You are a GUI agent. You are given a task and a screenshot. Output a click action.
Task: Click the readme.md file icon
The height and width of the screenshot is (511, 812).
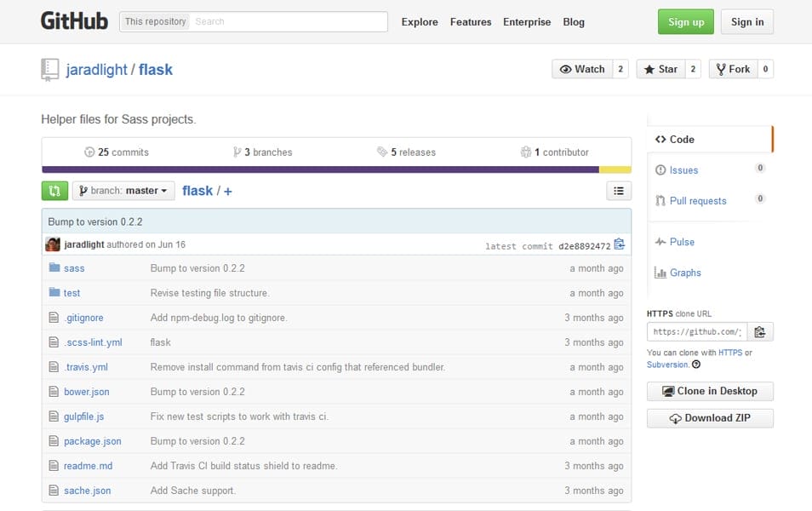pyautogui.click(x=53, y=466)
